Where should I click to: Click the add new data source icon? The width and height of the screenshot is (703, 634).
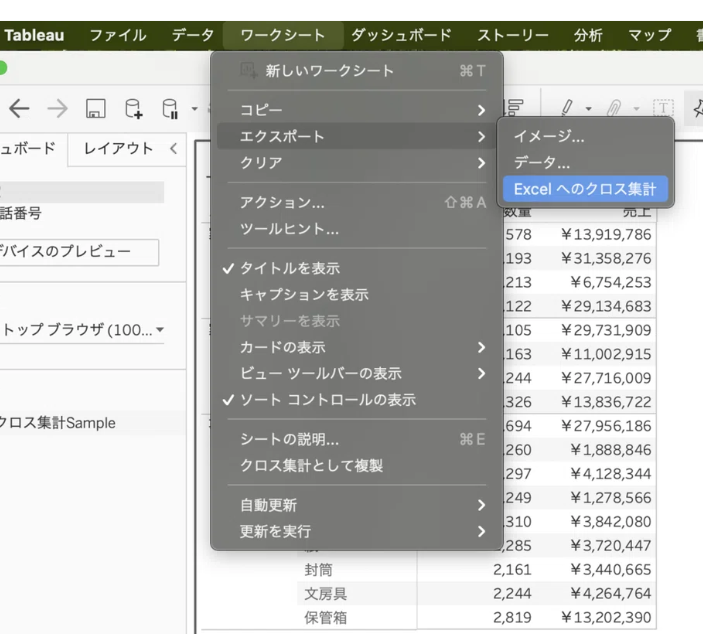pyautogui.click(x=133, y=109)
